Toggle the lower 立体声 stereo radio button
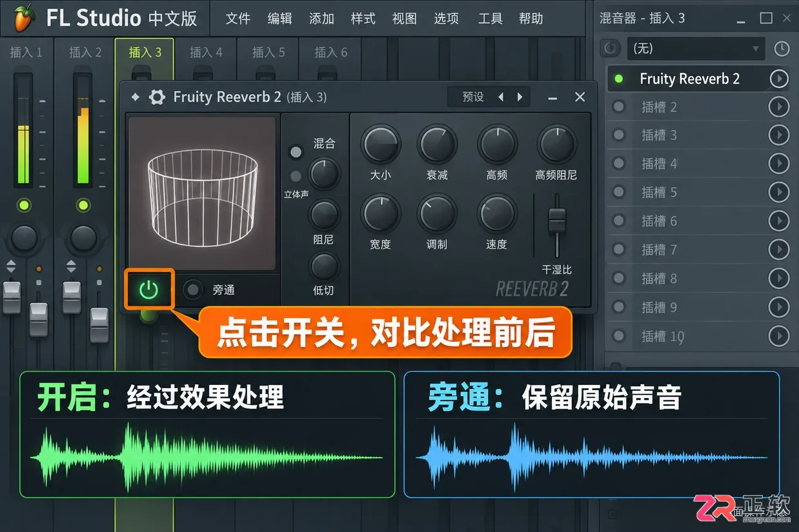 pyautogui.click(x=296, y=176)
